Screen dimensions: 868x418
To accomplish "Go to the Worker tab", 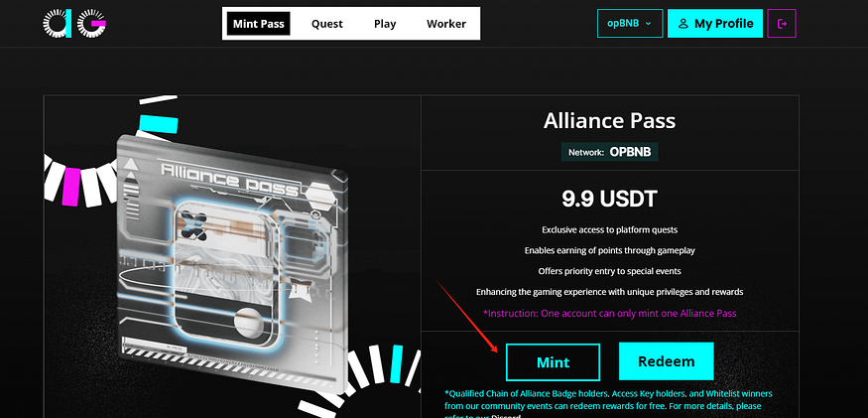I will coord(446,24).
